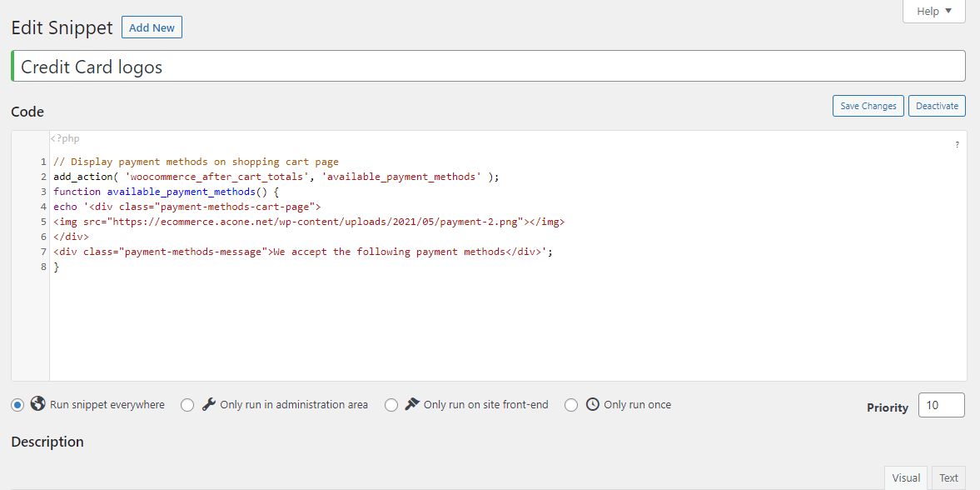Viewport: 980px width, 490px height.
Task: Click the clock icon for run once
Action: (593, 404)
